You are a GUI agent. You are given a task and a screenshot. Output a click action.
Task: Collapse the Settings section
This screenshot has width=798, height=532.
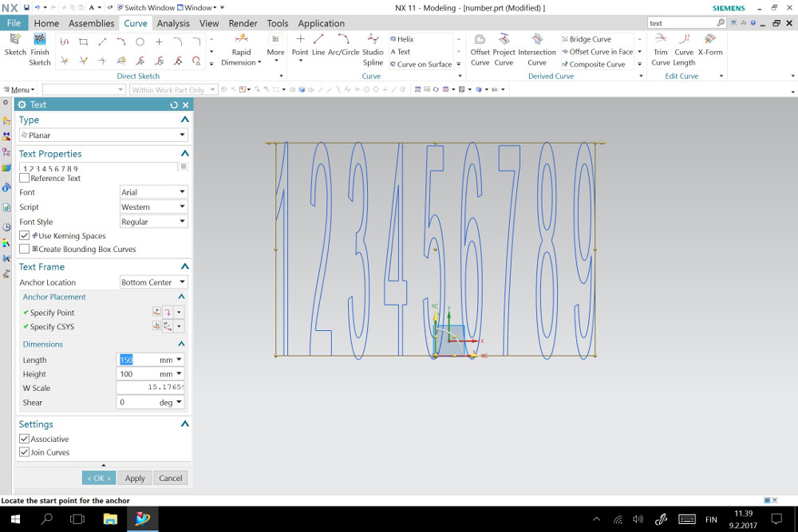(x=185, y=424)
